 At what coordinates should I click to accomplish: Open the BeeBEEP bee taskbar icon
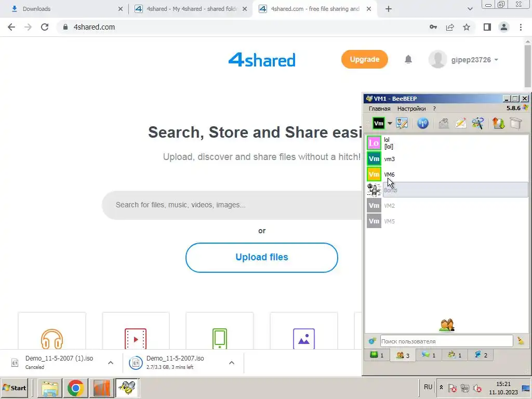point(127,388)
